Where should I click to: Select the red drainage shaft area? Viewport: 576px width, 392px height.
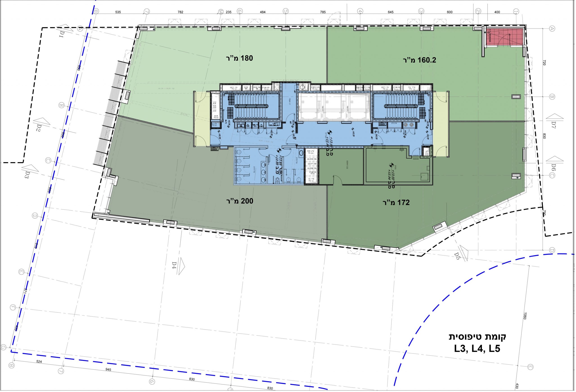504,37
